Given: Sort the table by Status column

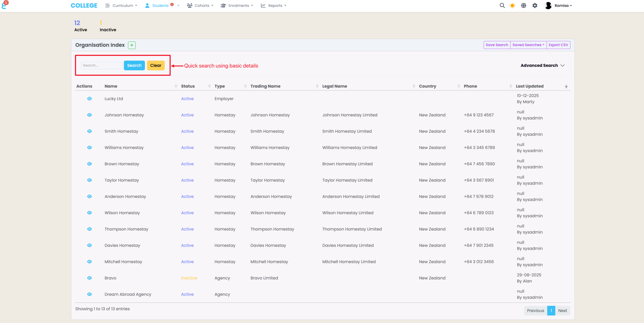Looking at the screenshot, I should (x=188, y=86).
